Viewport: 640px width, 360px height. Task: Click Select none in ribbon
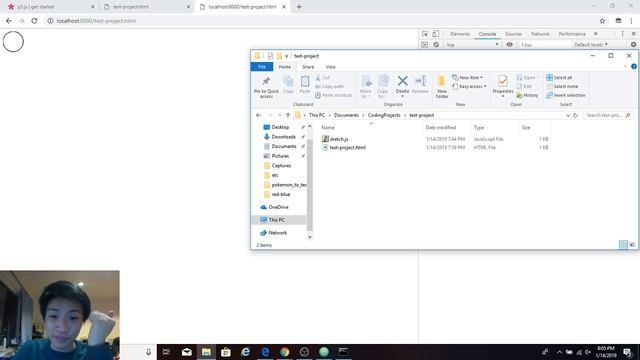(562, 87)
